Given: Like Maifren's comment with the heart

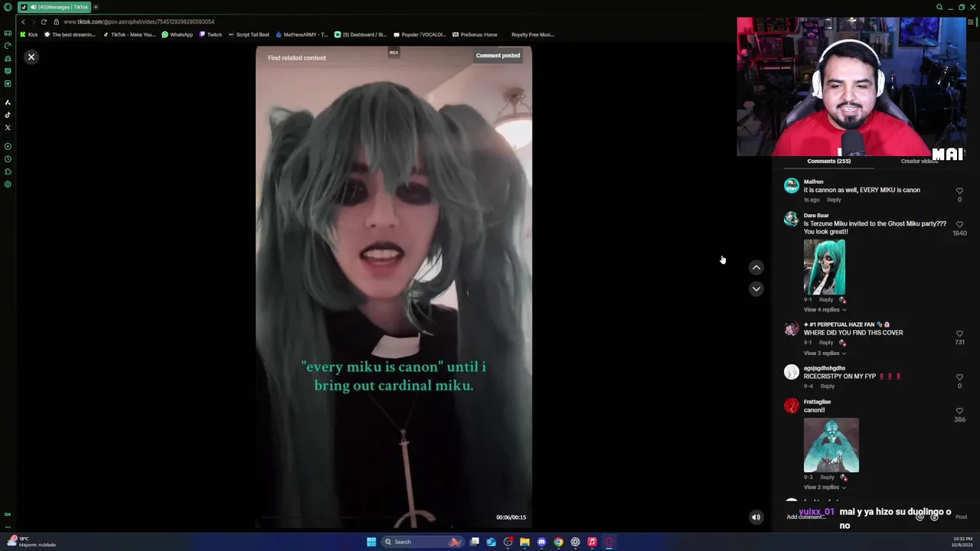Looking at the screenshot, I should 959,191.
